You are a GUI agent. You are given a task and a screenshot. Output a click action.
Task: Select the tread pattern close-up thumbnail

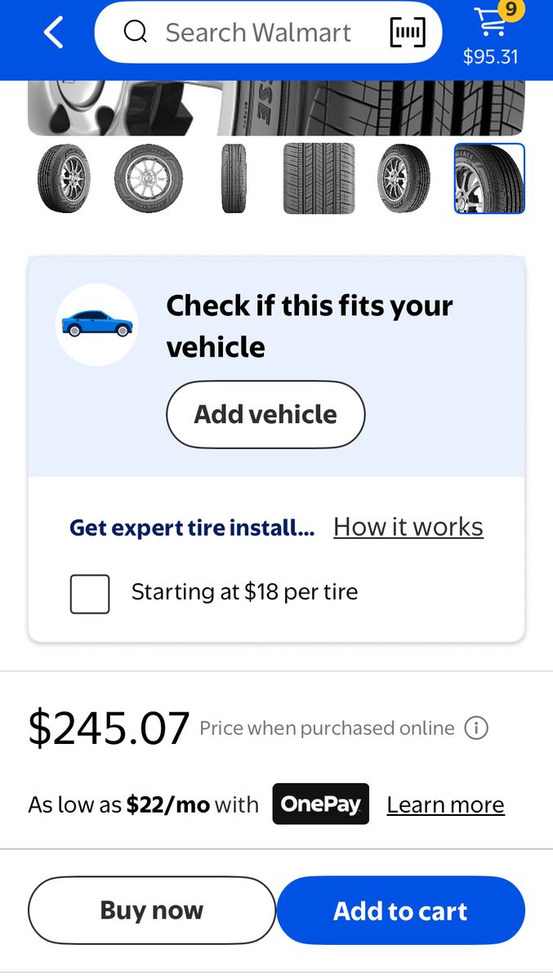click(x=319, y=178)
